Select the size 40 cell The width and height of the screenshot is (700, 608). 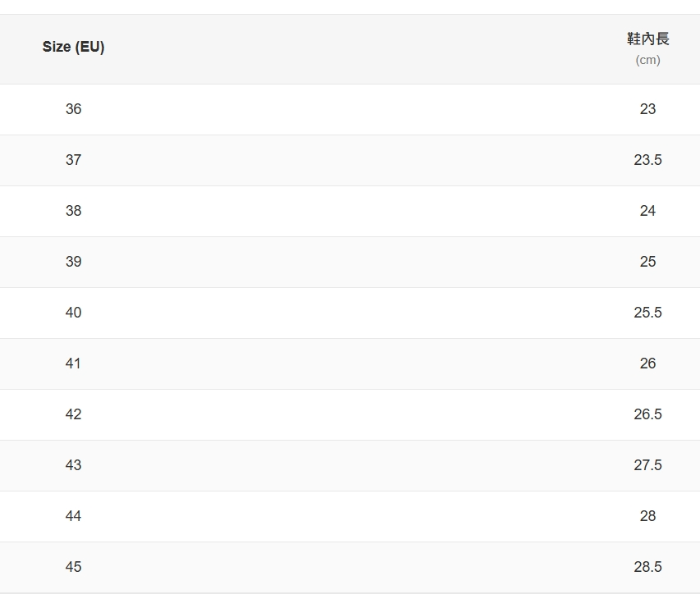click(73, 313)
